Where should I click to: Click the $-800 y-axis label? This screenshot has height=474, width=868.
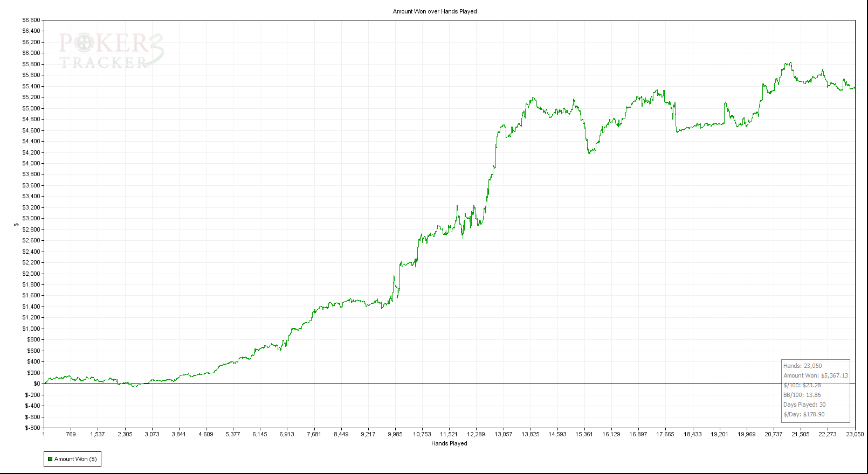32,428
